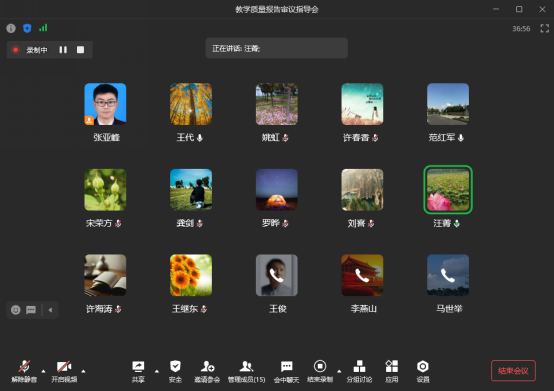Open in-meeting chat
Screen dimensions: 554x391
click(287, 371)
